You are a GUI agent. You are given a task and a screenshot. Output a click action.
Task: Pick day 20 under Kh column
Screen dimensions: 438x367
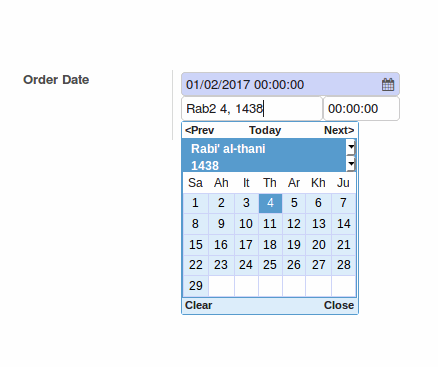[318, 245]
